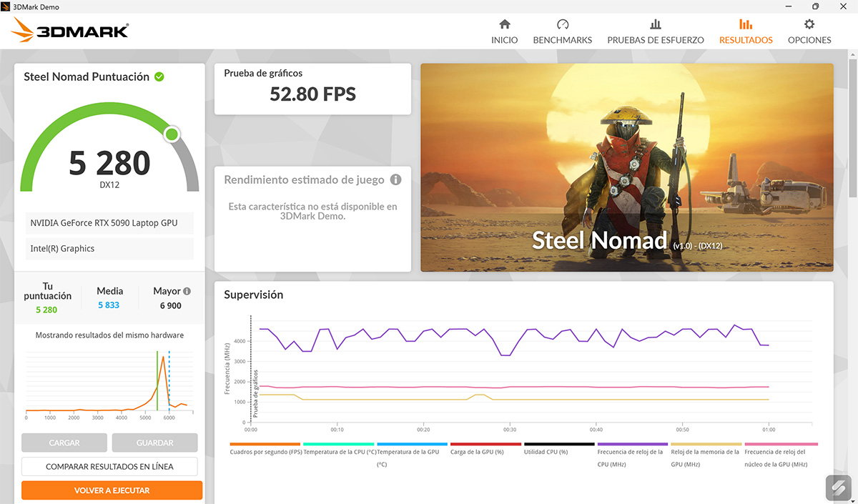Click the 3DMark logo
Screen dimensions: 858x504
point(70,30)
